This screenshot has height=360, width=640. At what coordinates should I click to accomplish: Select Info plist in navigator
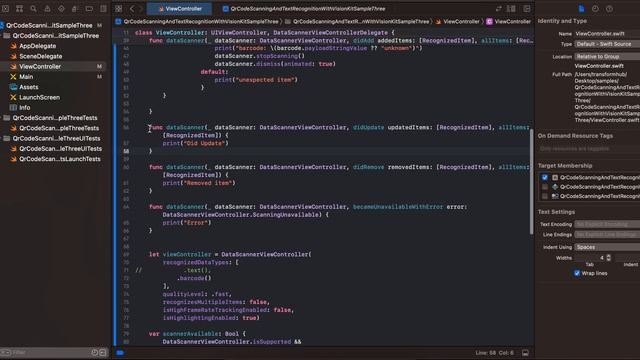[24, 108]
